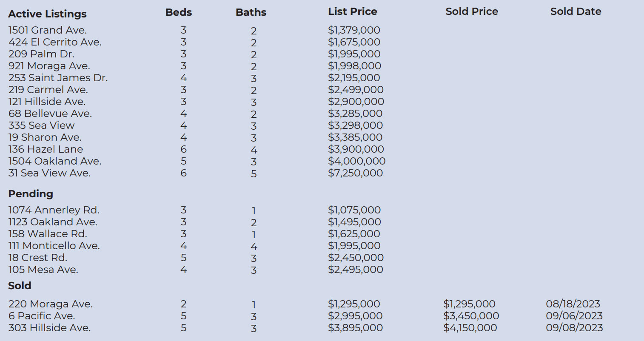644x341 pixels.
Task: Click the 08/18/2023 sold date
Action: pyautogui.click(x=573, y=304)
